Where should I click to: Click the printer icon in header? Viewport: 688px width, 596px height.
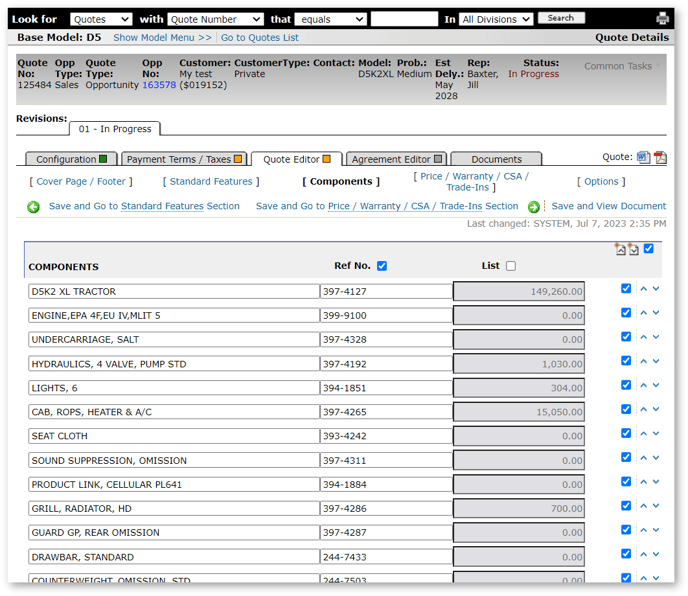pos(662,19)
